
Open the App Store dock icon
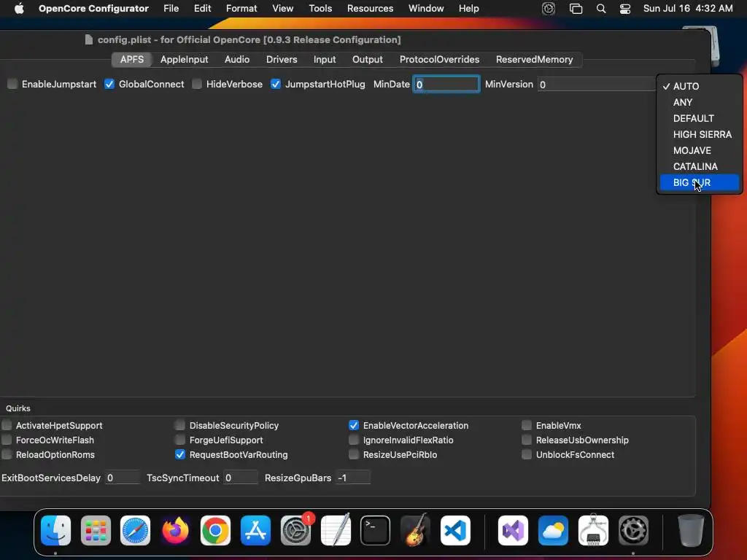pyautogui.click(x=255, y=530)
